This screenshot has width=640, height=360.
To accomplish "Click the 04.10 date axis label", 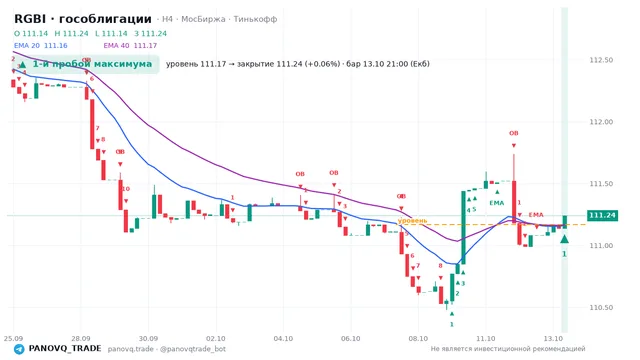I will pyautogui.click(x=283, y=339).
